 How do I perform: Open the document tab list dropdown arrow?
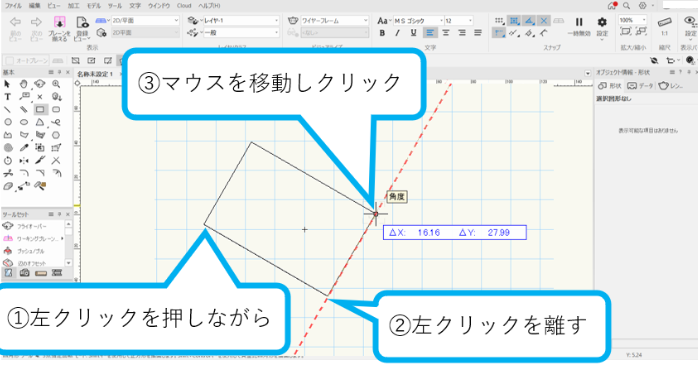coord(588,73)
